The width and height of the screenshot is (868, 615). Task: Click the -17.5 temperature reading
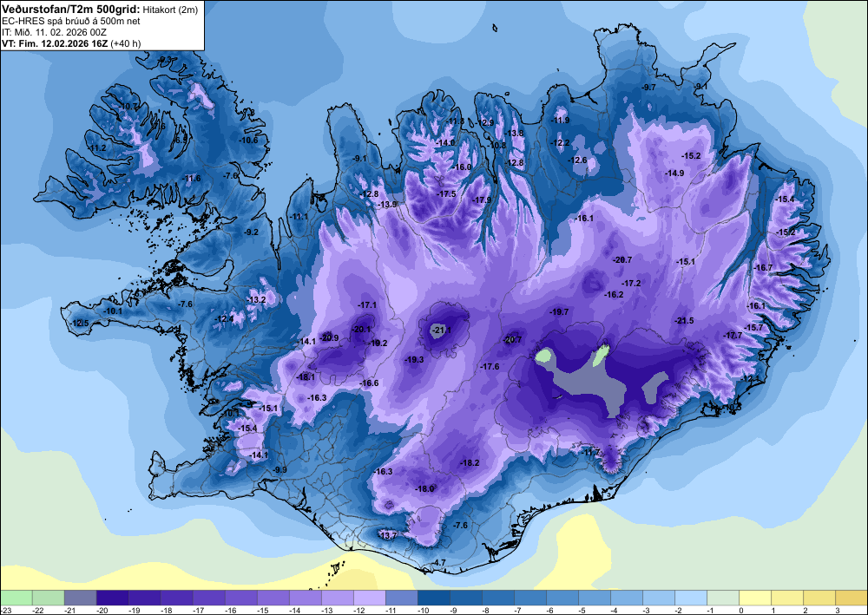pyautogui.click(x=446, y=194)
